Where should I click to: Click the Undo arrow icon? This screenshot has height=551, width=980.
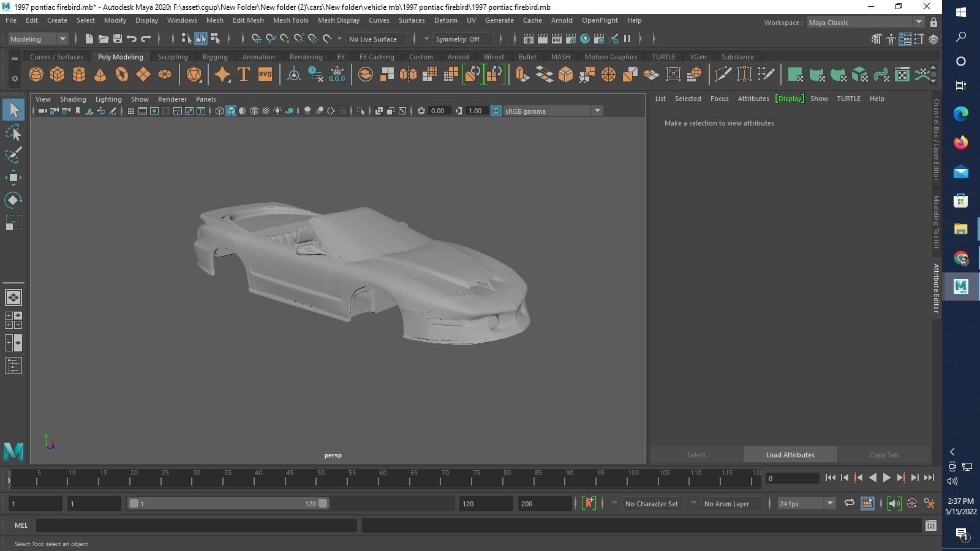[x=132, y=39]
